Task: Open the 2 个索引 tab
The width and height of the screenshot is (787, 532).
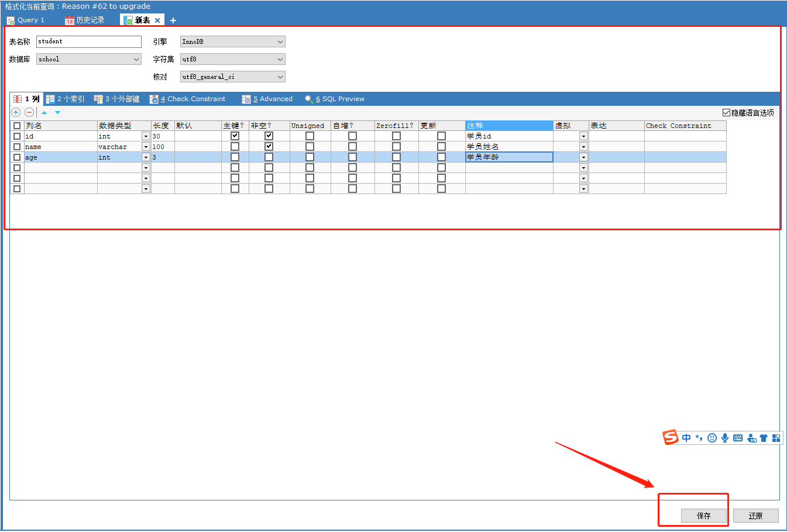Action: click(x=66, y=99)
